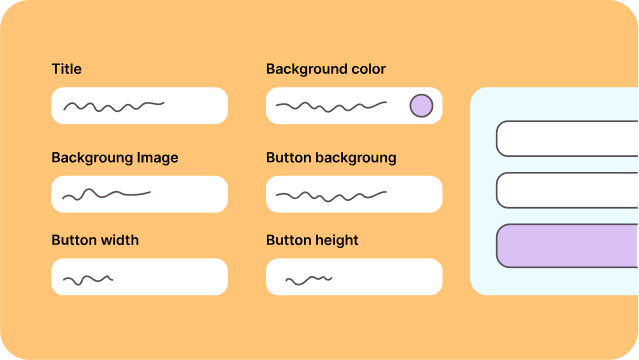This screenshot has width=639, height=360.
Task: Select the second white preview field
Action: tap(567, 190)
